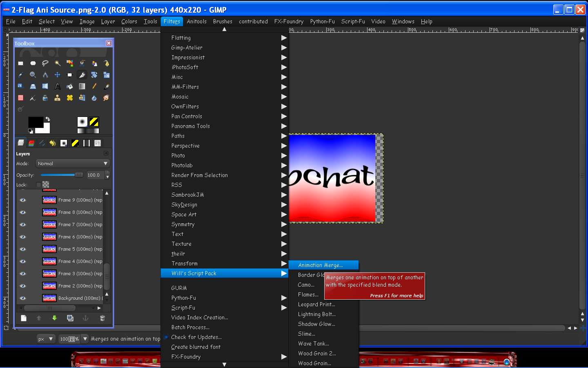Viewport: 588px width, 368px height.
Task: Open the Colors menu
Action: pyautogui.click(x=129, y=21)
